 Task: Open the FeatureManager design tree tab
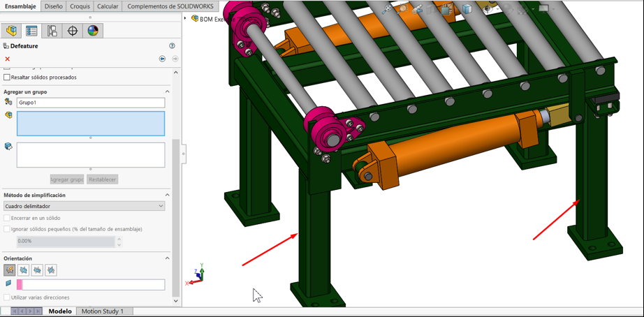pos(11,31)
